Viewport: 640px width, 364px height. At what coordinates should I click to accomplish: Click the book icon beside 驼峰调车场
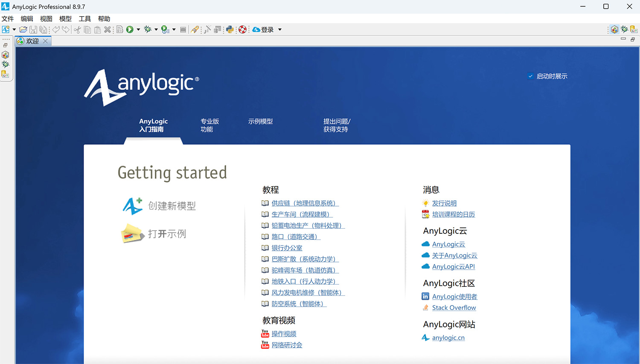265,270
